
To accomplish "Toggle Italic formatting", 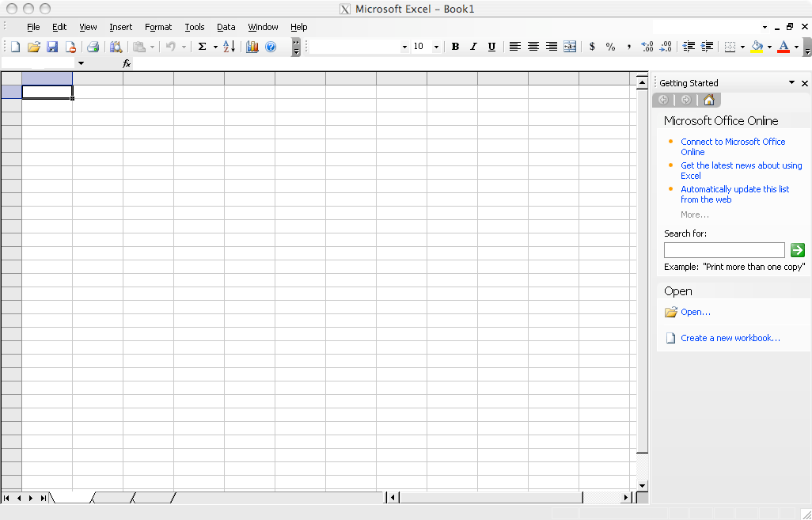I will 473,47.
